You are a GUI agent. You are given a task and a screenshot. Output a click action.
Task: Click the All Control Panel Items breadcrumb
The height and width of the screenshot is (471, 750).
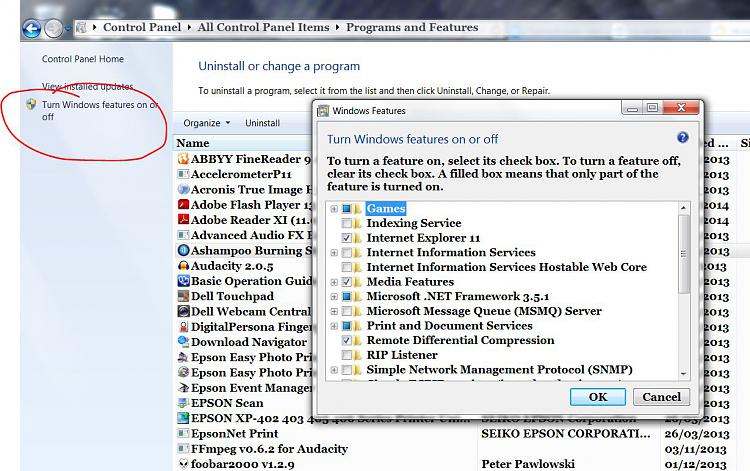pos(264,27)
